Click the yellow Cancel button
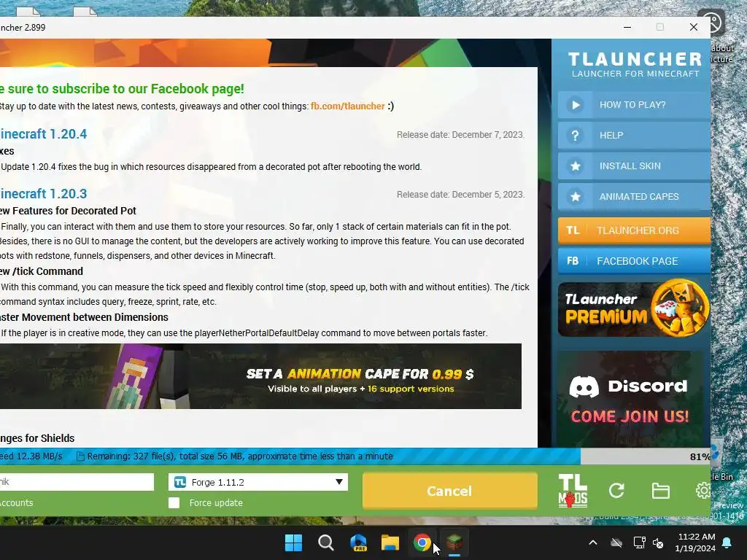The width and height of the screenshot is (747, 560). 449,491
